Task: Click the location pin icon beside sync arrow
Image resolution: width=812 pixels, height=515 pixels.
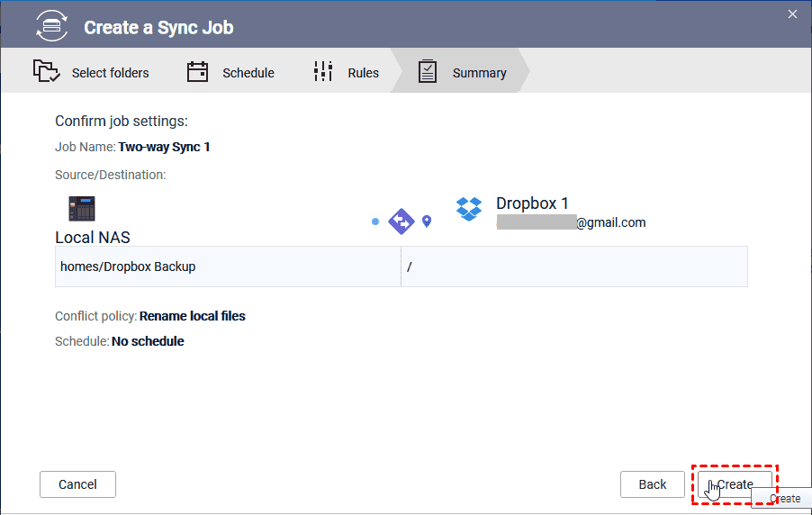Action: point(427,221)
